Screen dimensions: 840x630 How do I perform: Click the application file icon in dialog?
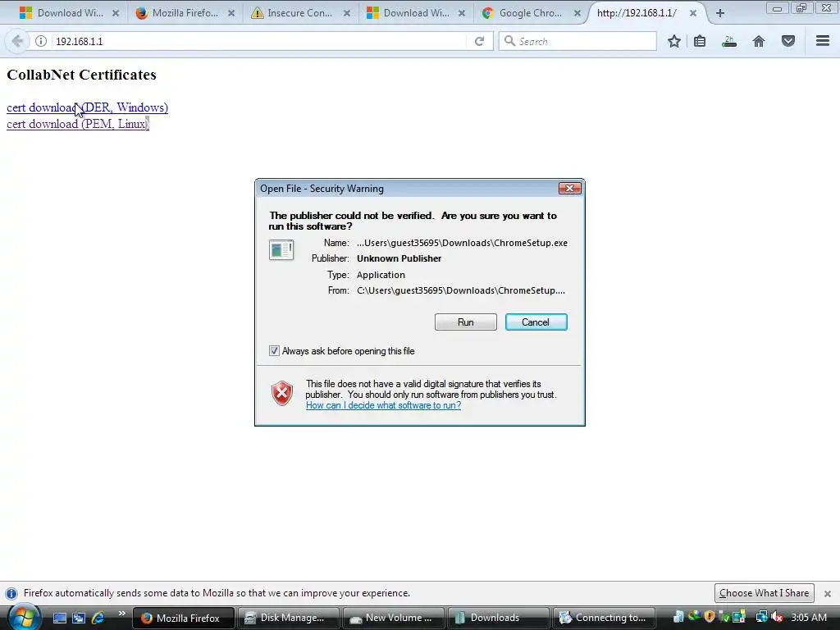click(281, 250)
